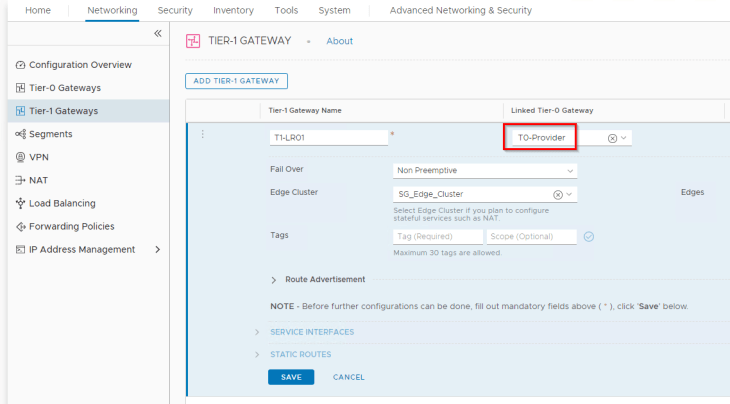Click the Segments icon in sidebar
This screenshot has width=730, height=404.
(20, 134)
